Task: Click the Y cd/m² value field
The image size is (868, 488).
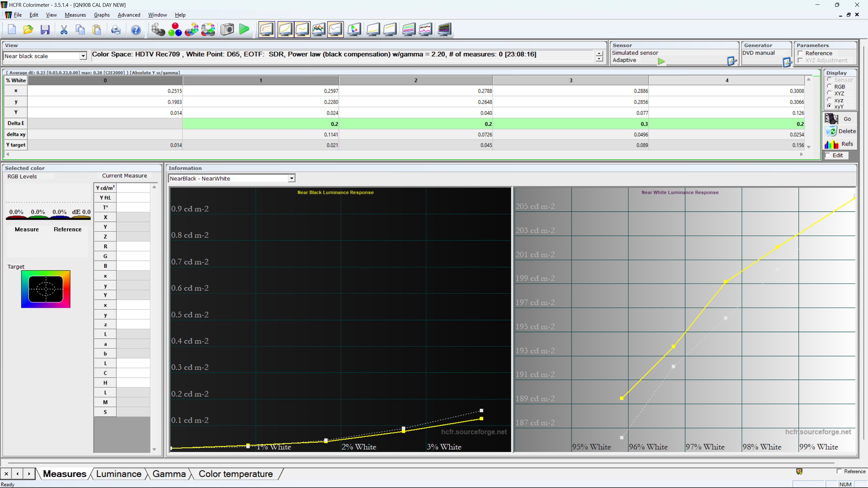Action: coord(133,188)
